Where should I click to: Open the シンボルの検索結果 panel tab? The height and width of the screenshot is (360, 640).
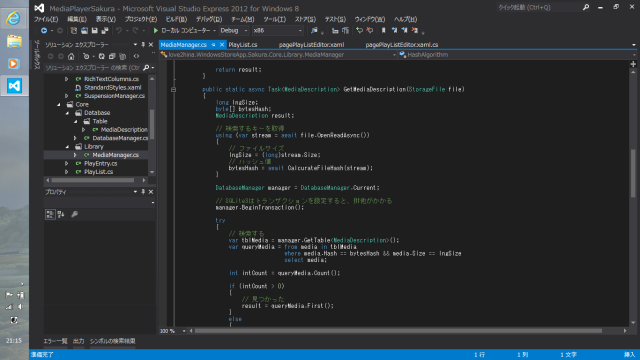(112, 341)
